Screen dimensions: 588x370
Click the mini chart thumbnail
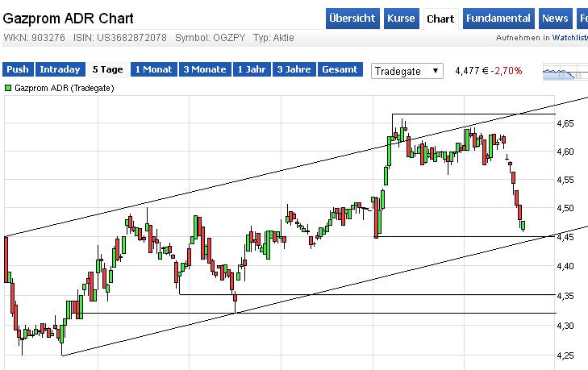[565, 71]
